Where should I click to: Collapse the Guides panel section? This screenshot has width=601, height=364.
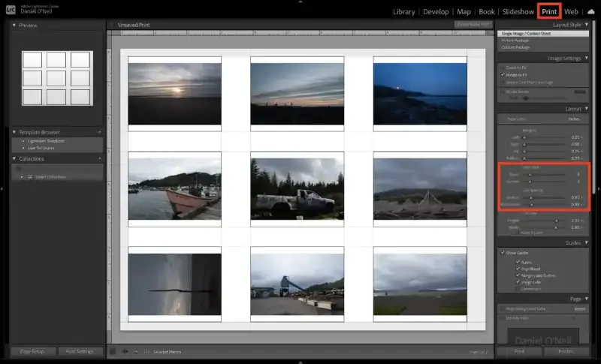click(x=587, y=242)
